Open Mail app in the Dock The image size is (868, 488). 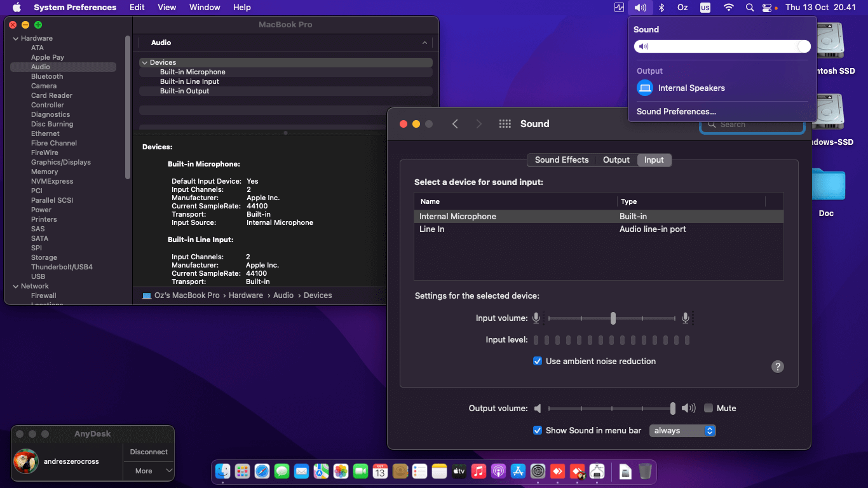pyautogui.click(x=301, y=471)
